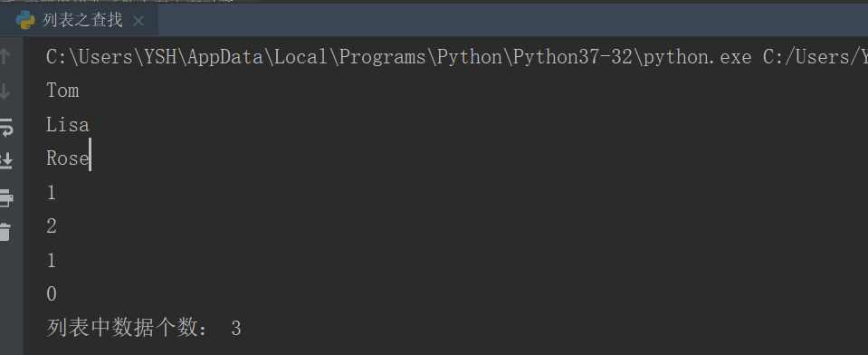
Task: Click the 列表中数据个数 output text
Action: [122, 328]
